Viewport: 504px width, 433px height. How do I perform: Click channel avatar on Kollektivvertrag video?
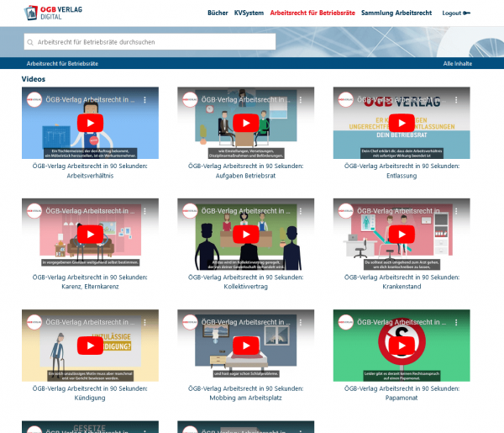190,211
